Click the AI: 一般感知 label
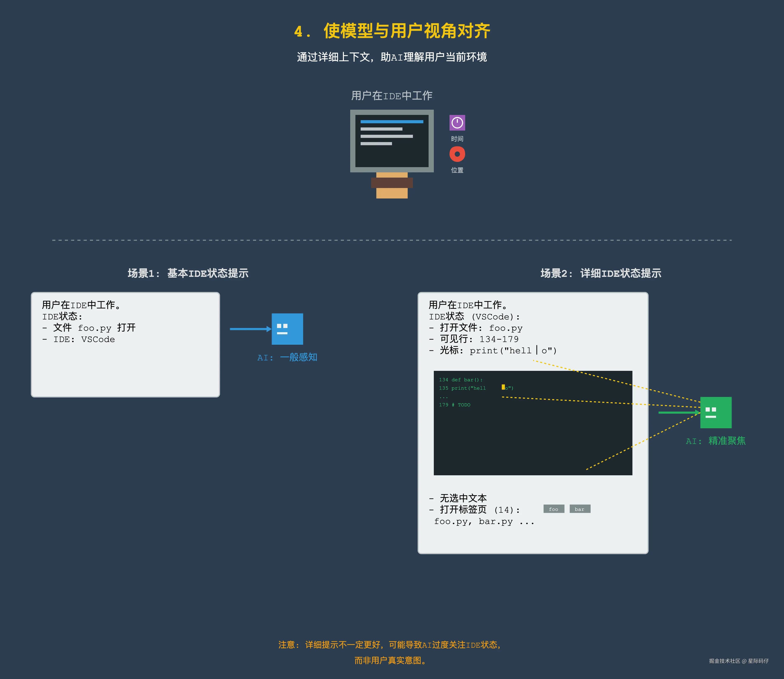Viewport: 784px width, 679px height. click(287, 357)
